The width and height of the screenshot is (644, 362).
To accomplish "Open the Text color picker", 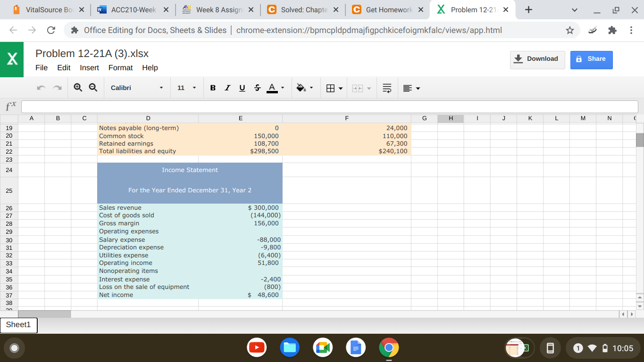I will coord(273,88).
